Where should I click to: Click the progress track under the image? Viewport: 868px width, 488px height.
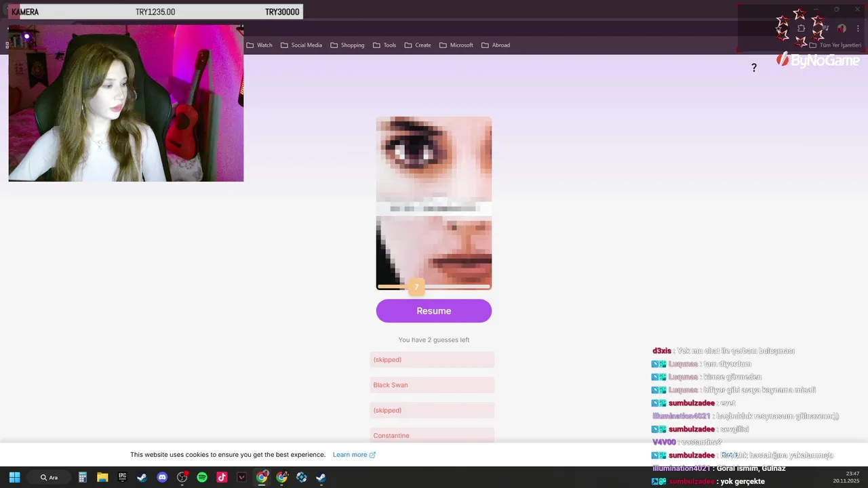pos(434,287)
